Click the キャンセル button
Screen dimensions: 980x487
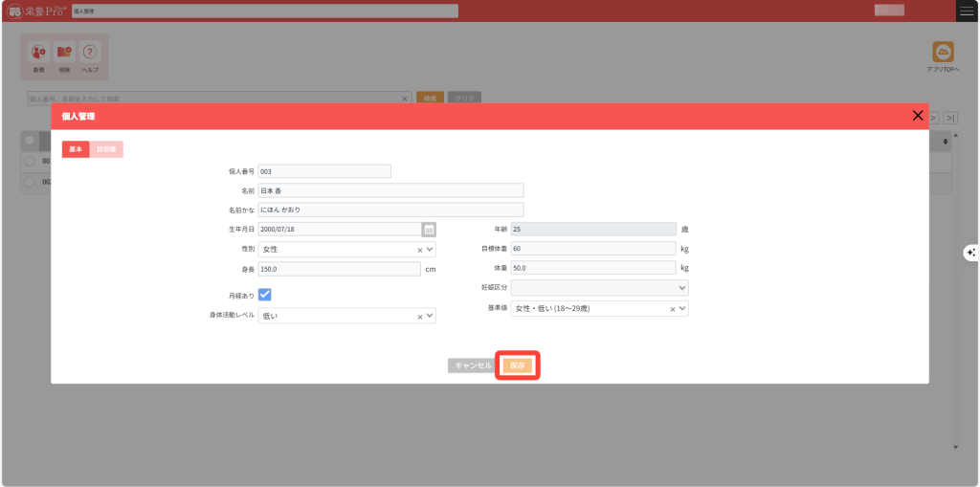(473, 365)
